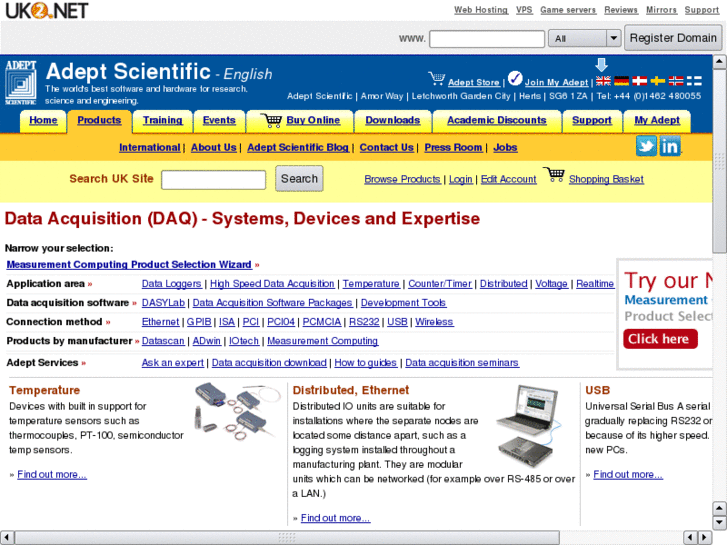Click the red Click here button
727x545 pixels.
660,339
